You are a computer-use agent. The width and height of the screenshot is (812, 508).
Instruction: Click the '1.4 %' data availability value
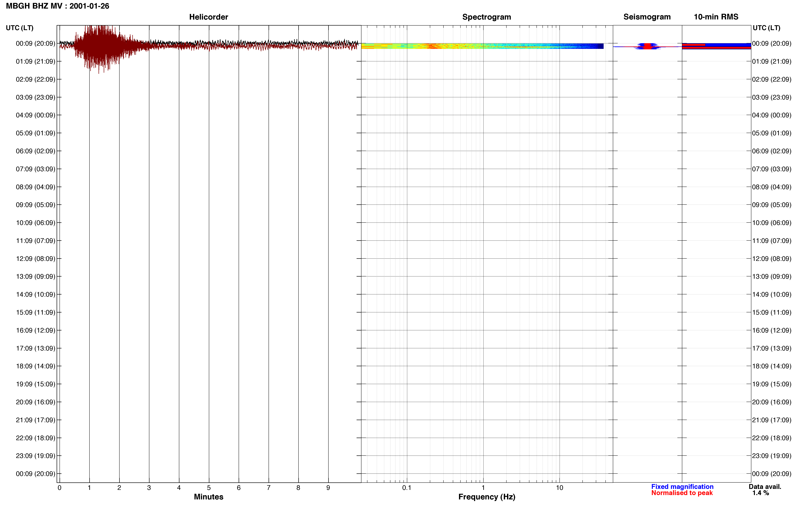pos(760,493)
